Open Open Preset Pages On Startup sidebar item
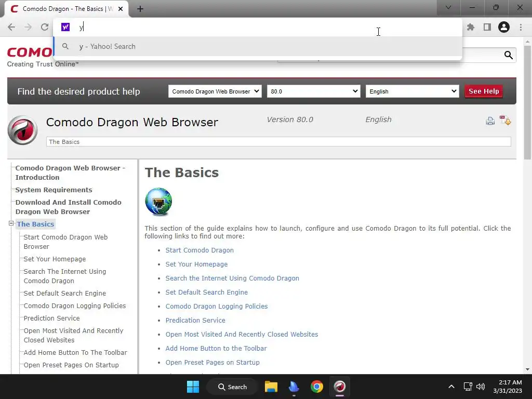Image resolution: width=532 pixels, height=399 pixels. pos(71,365)
